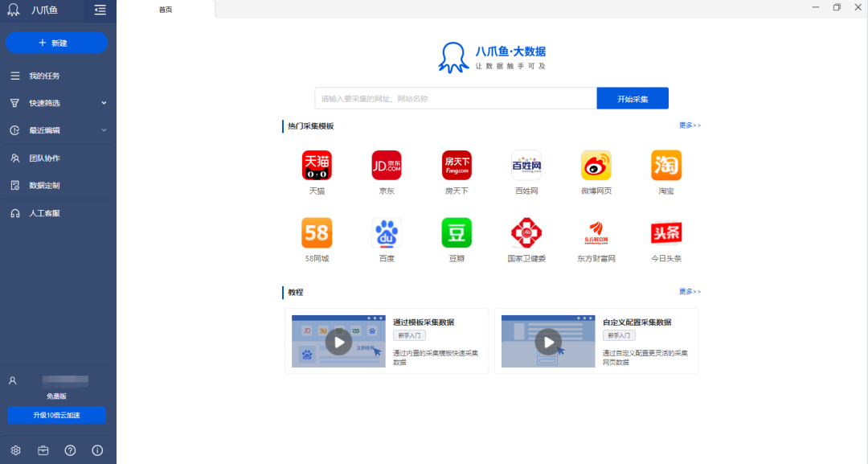Open the toolbox briefcase icon

[x=43, y=450]
